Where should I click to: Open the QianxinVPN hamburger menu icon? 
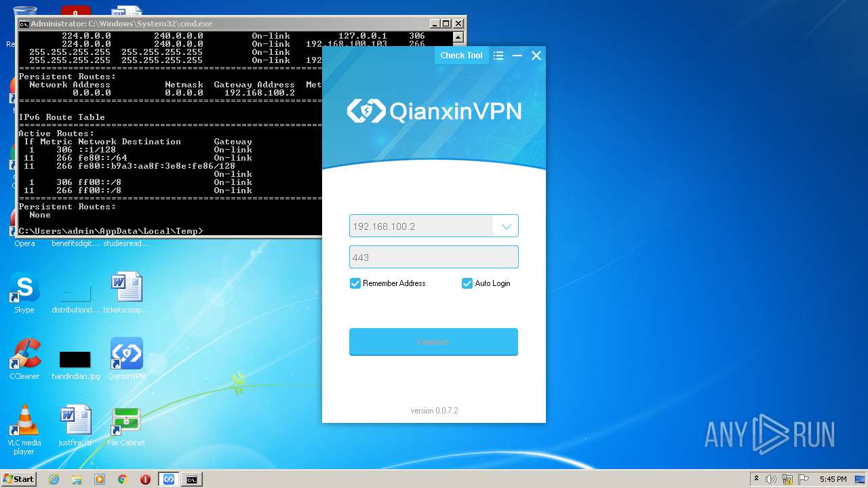[x=498, y=56]
